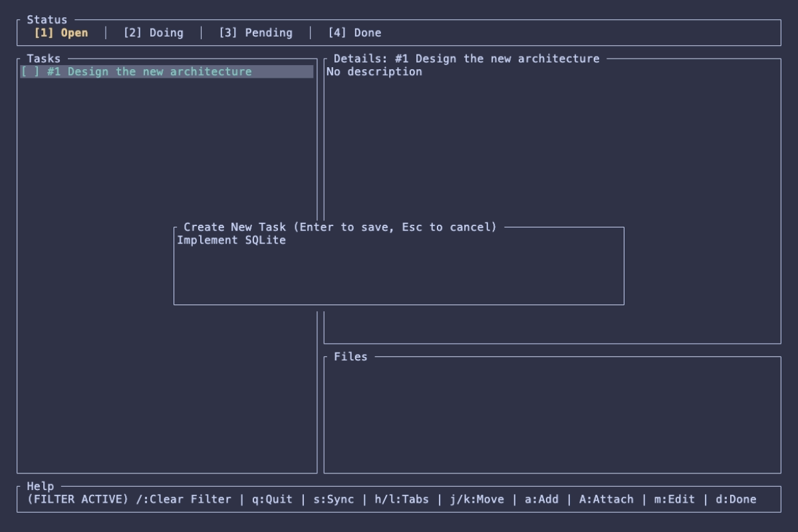Switch to the [2] Doing tab
798x532 pixels.
pyautogui.click(x=153, y=33)
